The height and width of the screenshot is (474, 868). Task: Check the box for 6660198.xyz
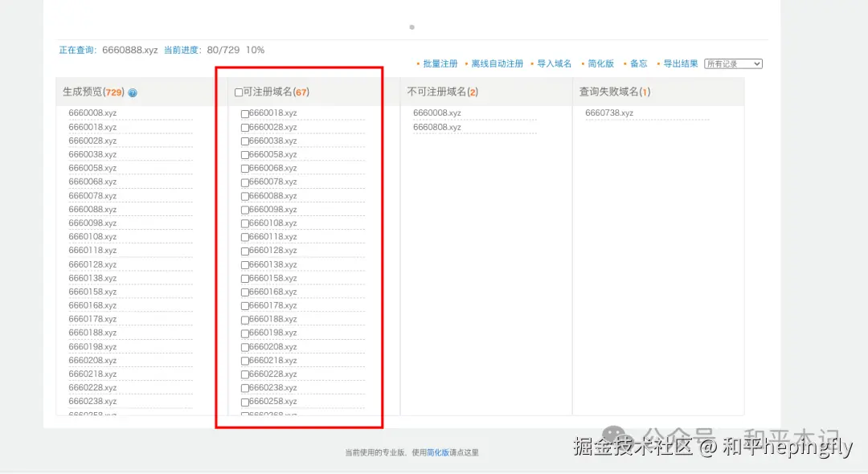pos(244,333)
